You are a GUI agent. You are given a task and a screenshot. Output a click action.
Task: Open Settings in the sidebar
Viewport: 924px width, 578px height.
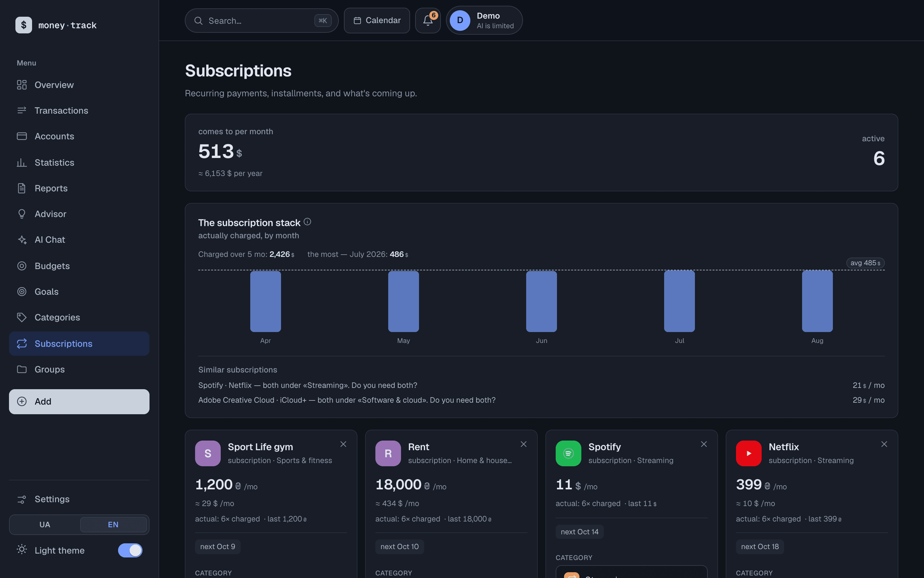coord(79,499)
